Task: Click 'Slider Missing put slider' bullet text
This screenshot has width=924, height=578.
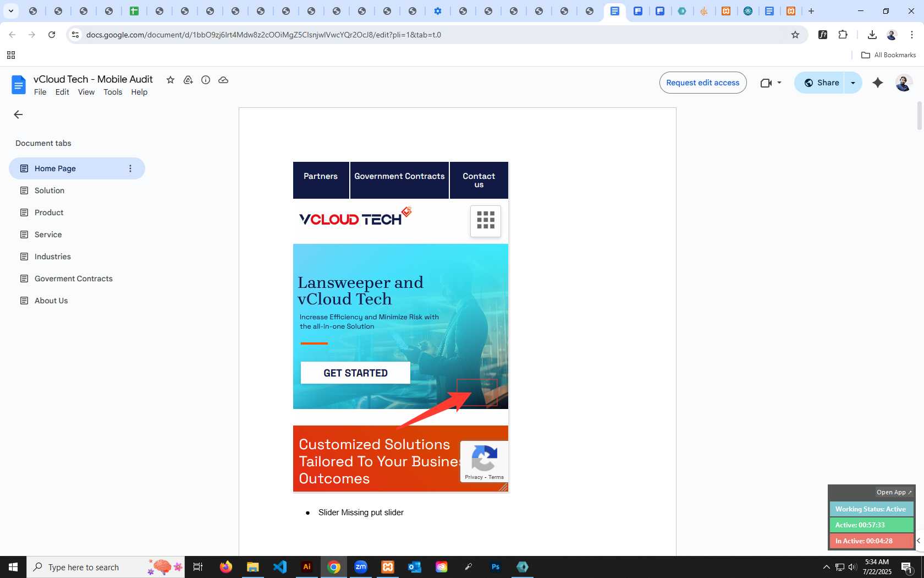Action: (361, 512)
